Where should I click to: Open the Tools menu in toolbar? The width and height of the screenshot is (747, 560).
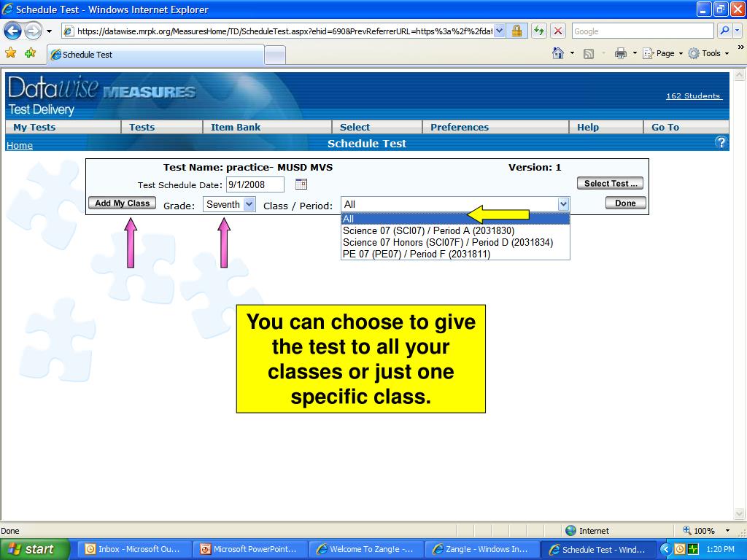(709, 53)
